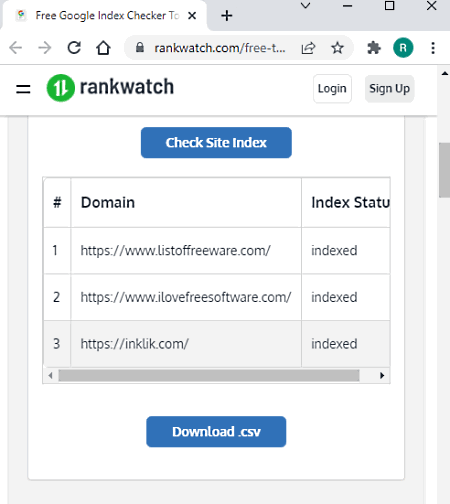Click the Sign Up button
The image size is (450, 504).
pos(389,89)
